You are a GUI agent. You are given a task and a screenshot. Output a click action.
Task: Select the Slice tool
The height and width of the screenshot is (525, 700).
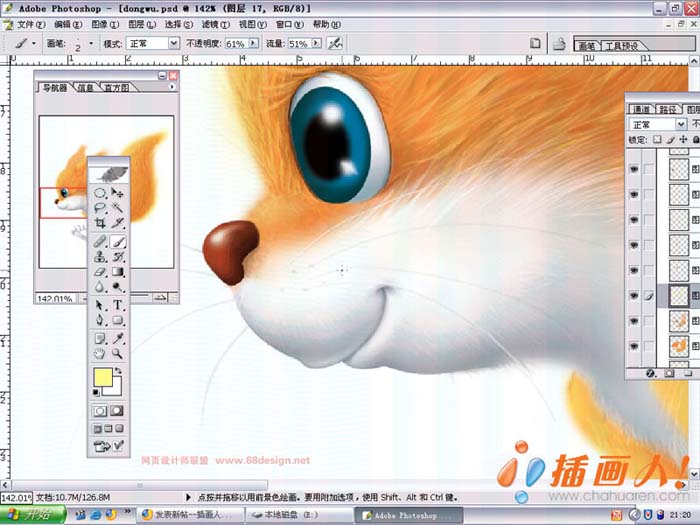[117, 222]
